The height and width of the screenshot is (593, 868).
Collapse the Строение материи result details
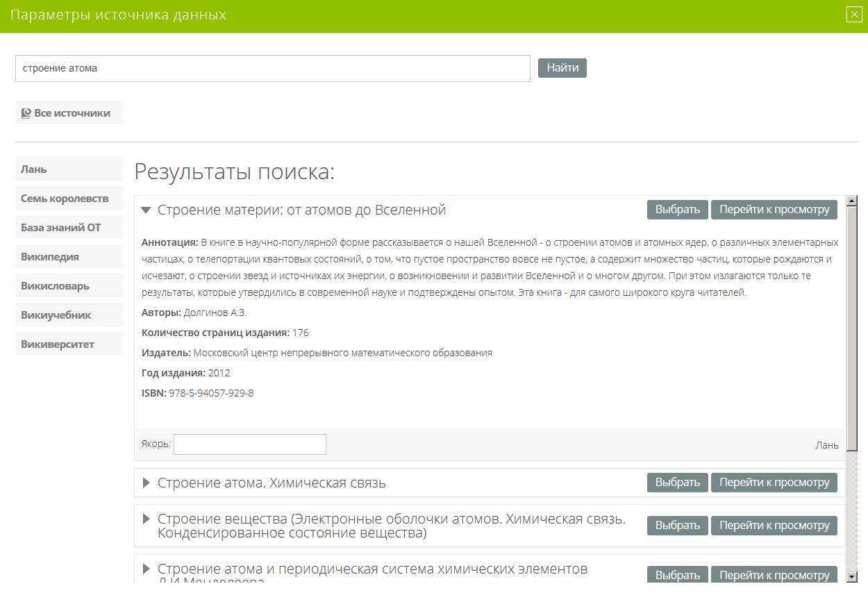pyautogui.click(x=146, y=210)
